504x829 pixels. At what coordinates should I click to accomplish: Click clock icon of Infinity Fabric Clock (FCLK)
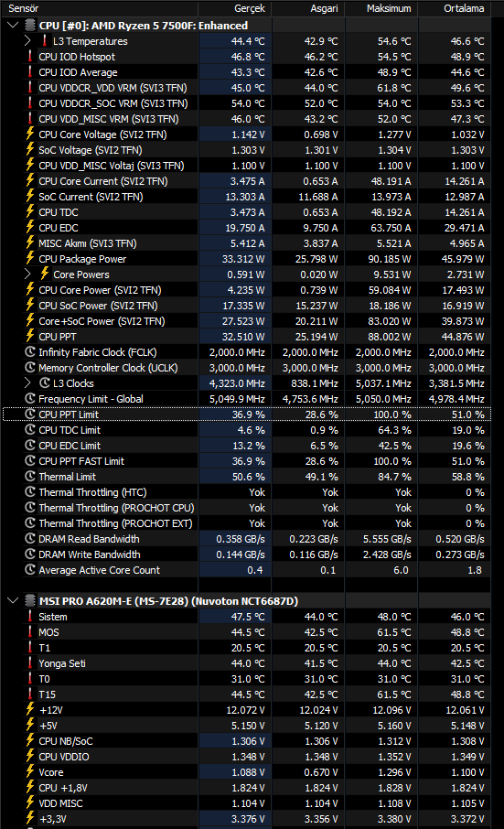[30, 351]
